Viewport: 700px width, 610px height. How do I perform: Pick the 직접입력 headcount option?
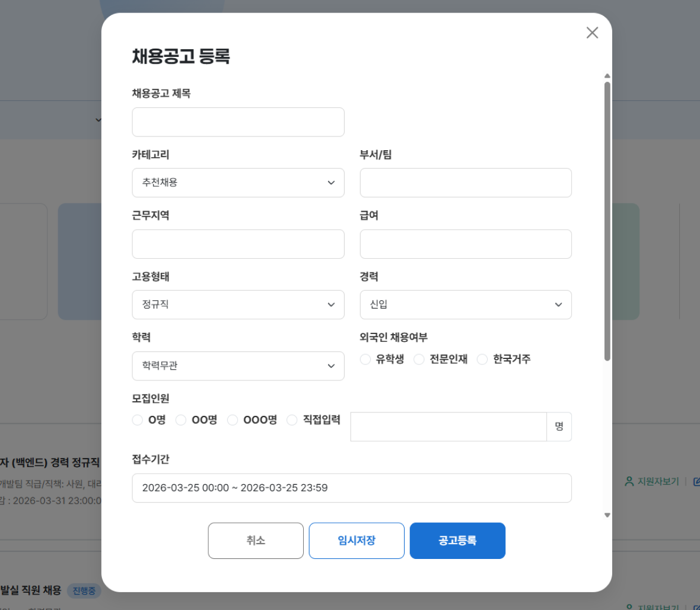(292, 420)
